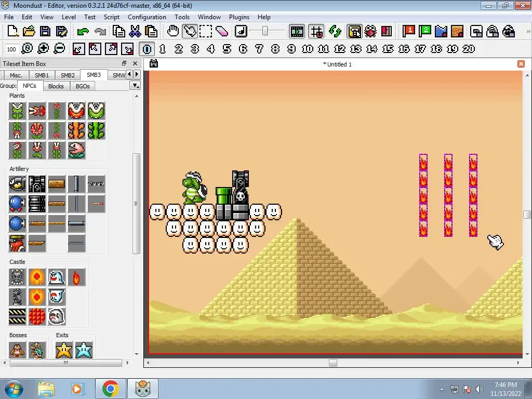The image size is (532, 399).
Task: Copy selected items icon
Action: pos(118,31)
